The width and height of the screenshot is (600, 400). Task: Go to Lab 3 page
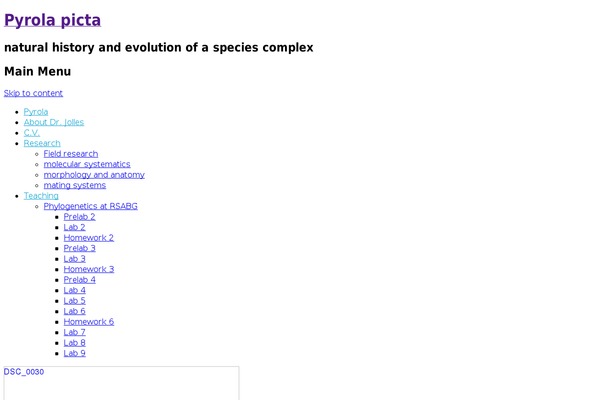[75, 259]
